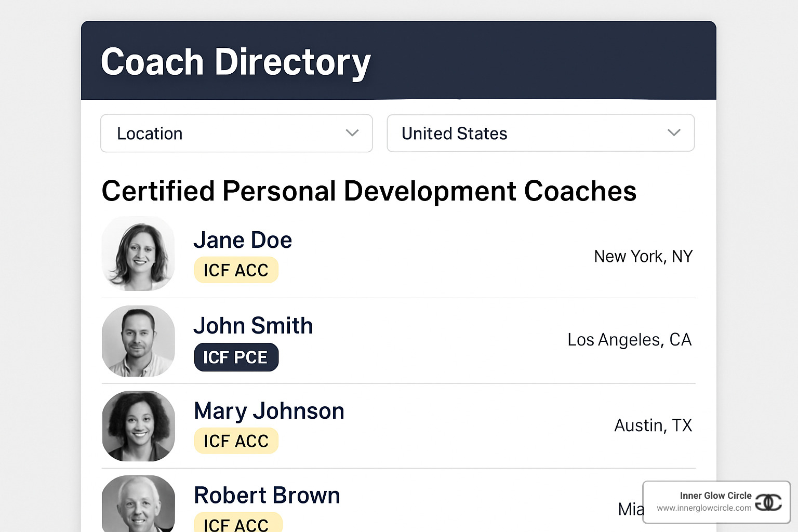
Task: Select Mary Johnson's profile photo
Action: pos(138,426)
